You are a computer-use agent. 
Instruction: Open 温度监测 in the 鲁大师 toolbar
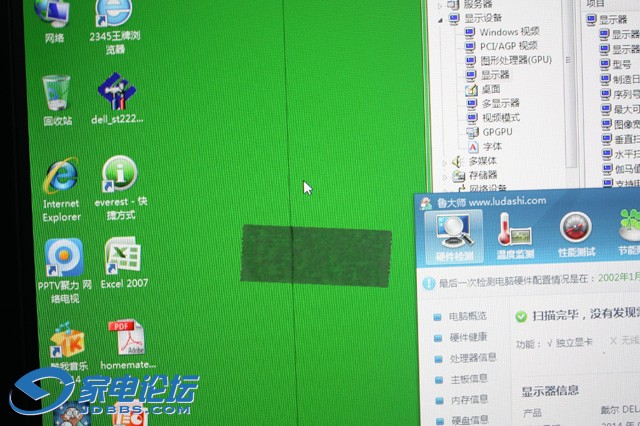pos(515,236)
